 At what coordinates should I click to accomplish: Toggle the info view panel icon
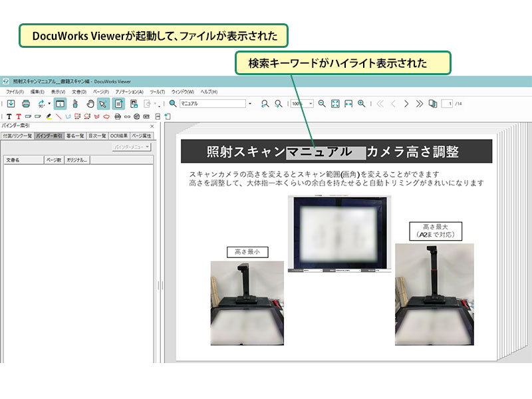(60, 104)
